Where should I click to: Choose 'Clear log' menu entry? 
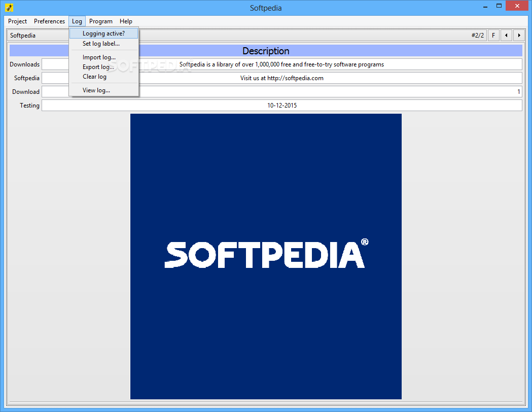(x=104, y=76)
